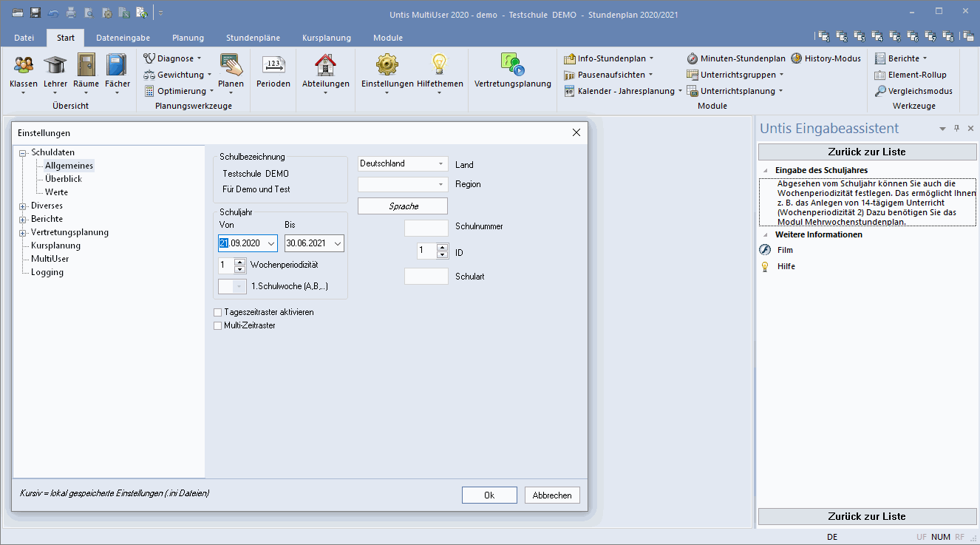Screen dimensions: 980x545
Task: Click the lower Zurück zur Liste button
Action: (867, 516)
